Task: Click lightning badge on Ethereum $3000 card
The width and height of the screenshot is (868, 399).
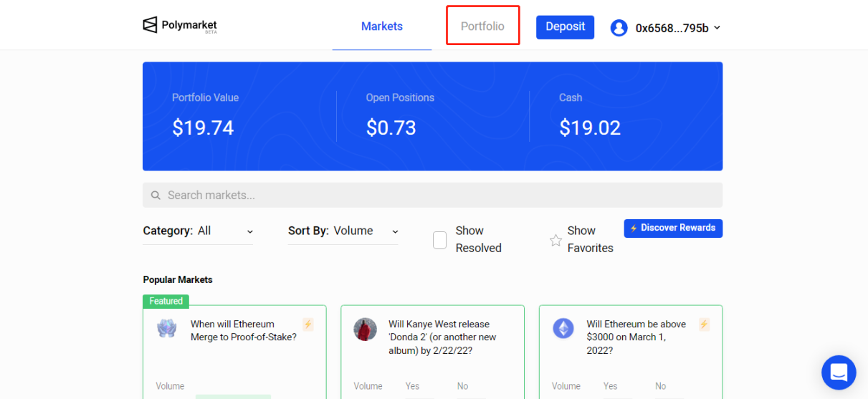Action: click(704, 325)
